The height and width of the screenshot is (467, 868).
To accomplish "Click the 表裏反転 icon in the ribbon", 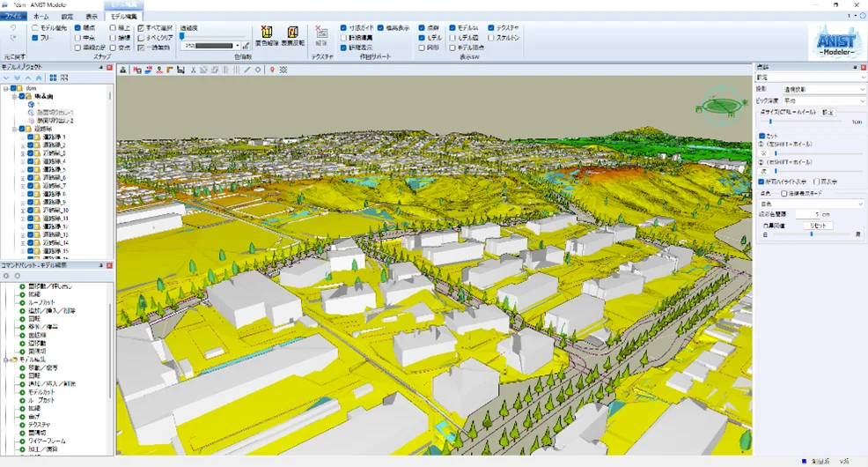I will pos(292,32).
